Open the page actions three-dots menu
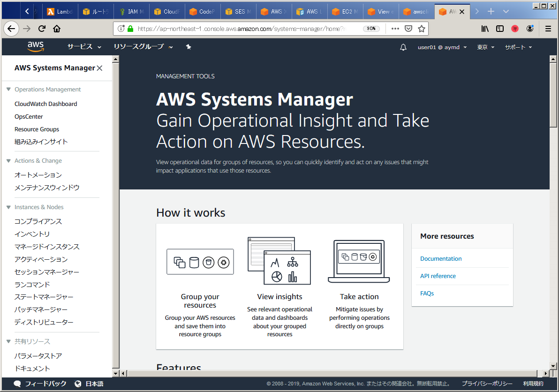The height and width of the screenshot is (392, 559). pos(395,29)
